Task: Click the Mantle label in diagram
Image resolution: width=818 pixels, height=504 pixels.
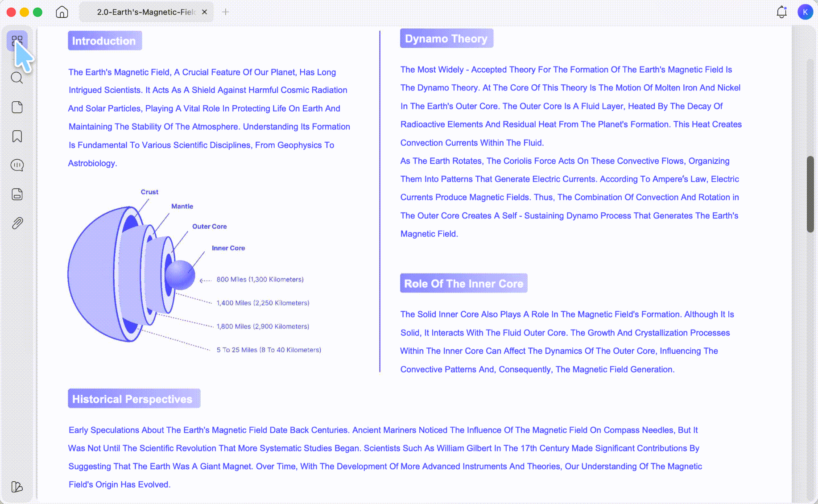Action: pyautogui.click(x=182, y=206)
